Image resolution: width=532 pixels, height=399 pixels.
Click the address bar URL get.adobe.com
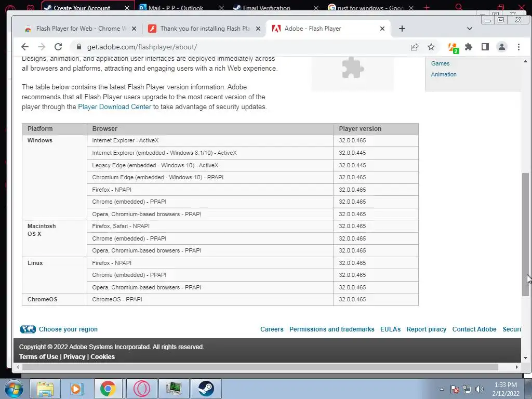pyautogui.click(x=142, y=47)
